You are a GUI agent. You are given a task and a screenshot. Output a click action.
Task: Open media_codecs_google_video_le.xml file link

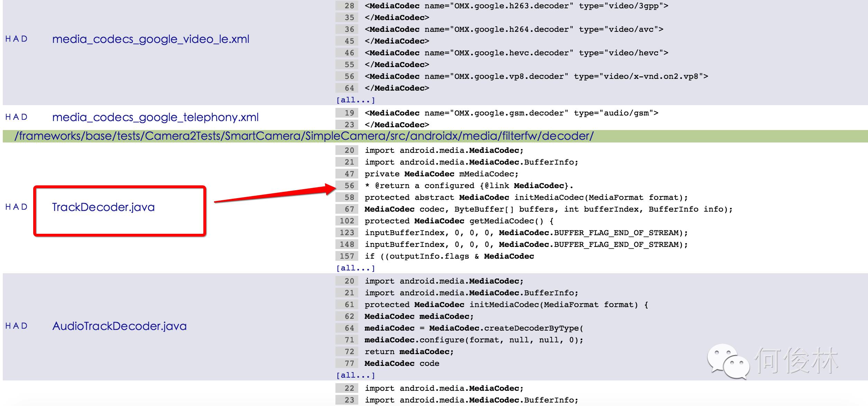click(x=150, y=39)
